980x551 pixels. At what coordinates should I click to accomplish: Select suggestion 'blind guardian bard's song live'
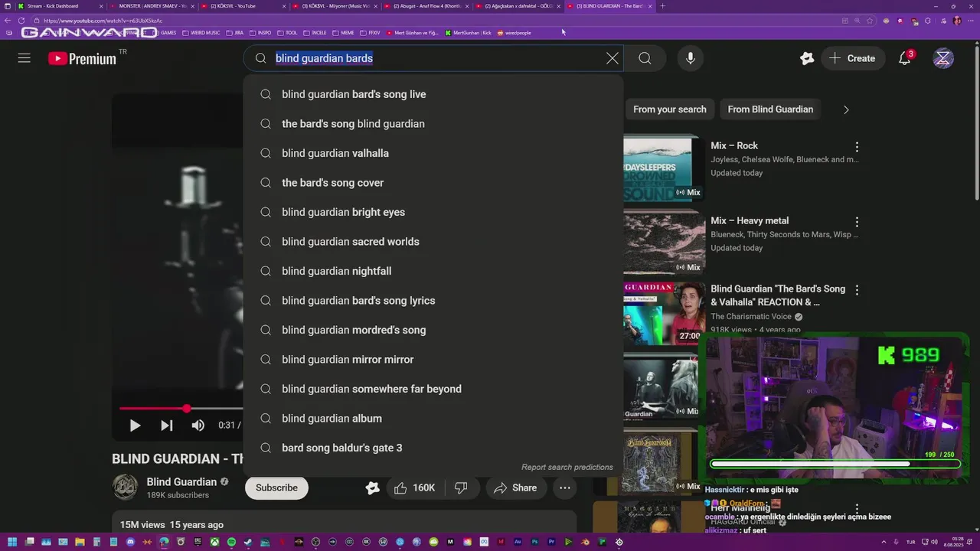pyautogui.click(x=433, y=94)
